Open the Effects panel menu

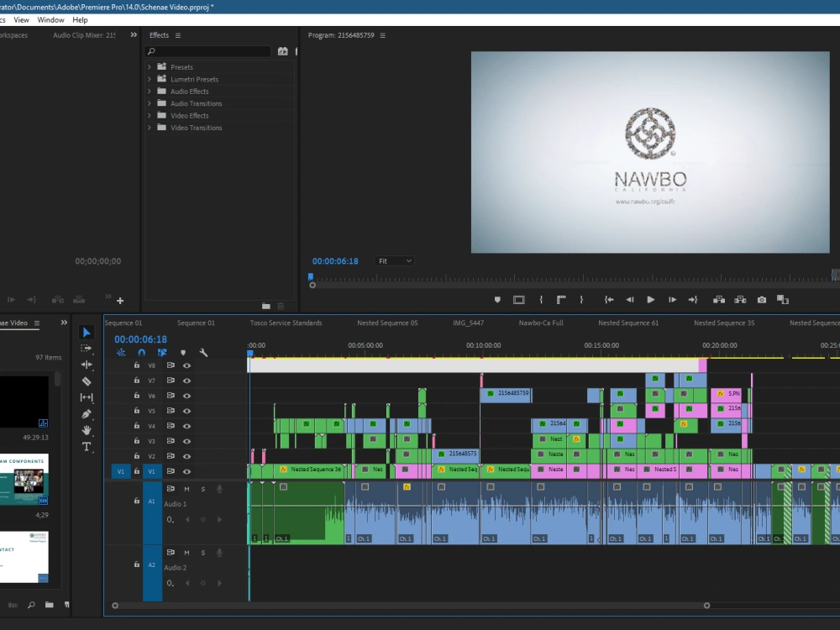178,35
